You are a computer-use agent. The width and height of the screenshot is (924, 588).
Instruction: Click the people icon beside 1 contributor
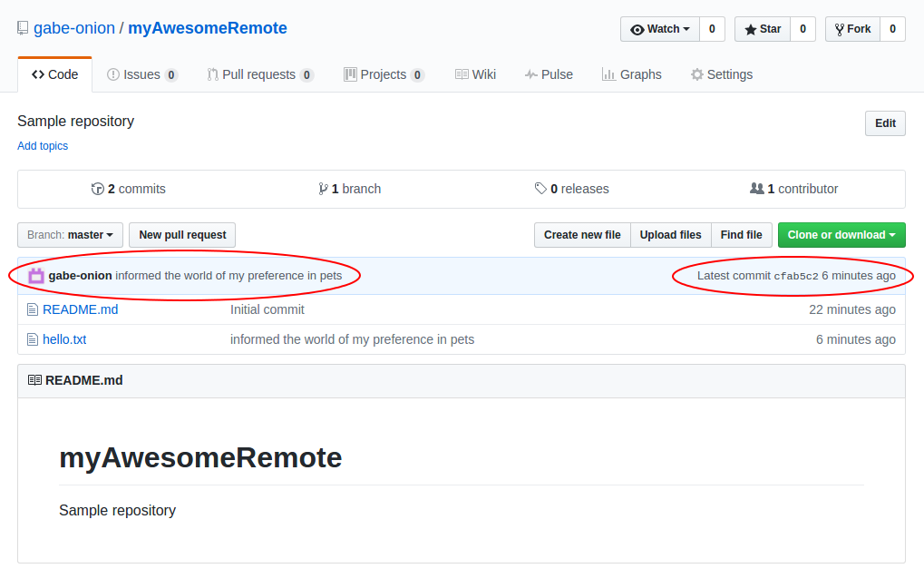[756, 189]
